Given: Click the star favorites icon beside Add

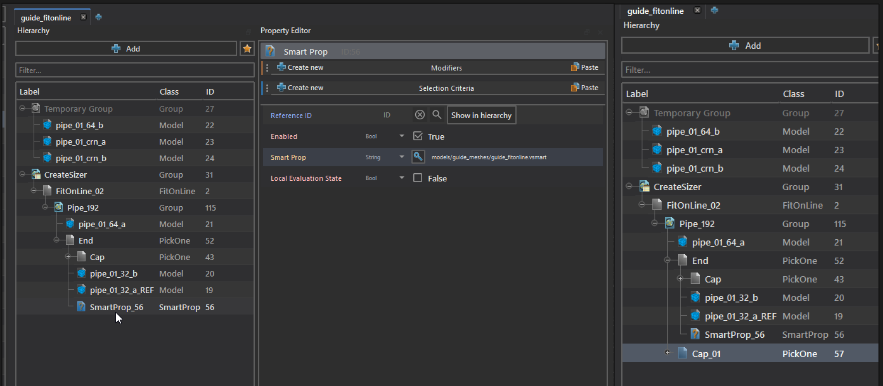Looking at the screenshot, I should pyautogui.click(x=247, y=49).
